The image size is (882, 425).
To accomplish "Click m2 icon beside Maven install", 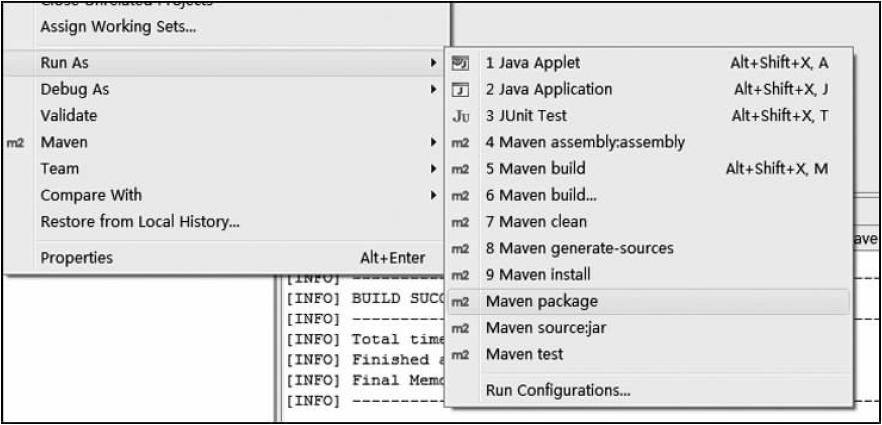I will pos(460,274).
